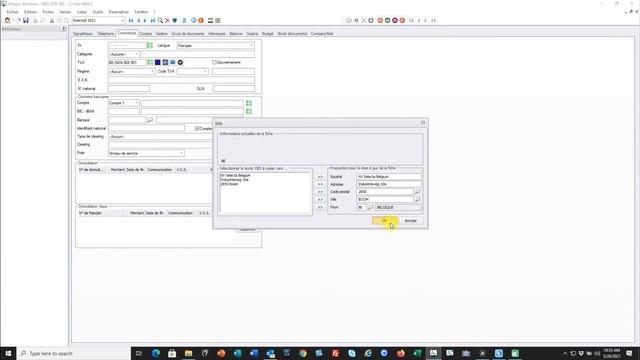Copy Pays value with its >> button

pos(320,207)
